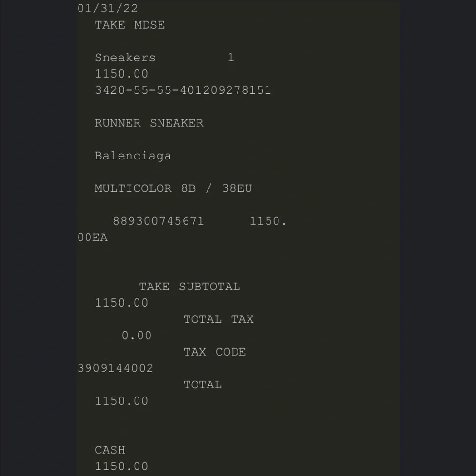Click the word Sneakers

(125, 58)
